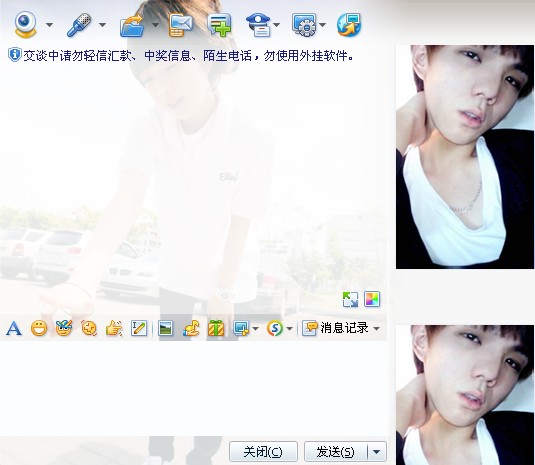Launch remote assistance globe icon
The height and width of the screenshot is (465, 535).
pyautogui.click(x=349, y=25)
